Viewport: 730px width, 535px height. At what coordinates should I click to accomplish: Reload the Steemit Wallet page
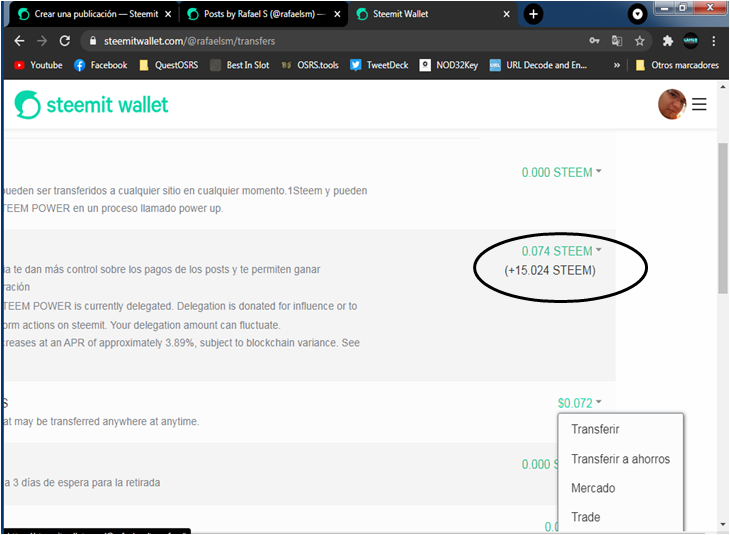click(65, 41)
